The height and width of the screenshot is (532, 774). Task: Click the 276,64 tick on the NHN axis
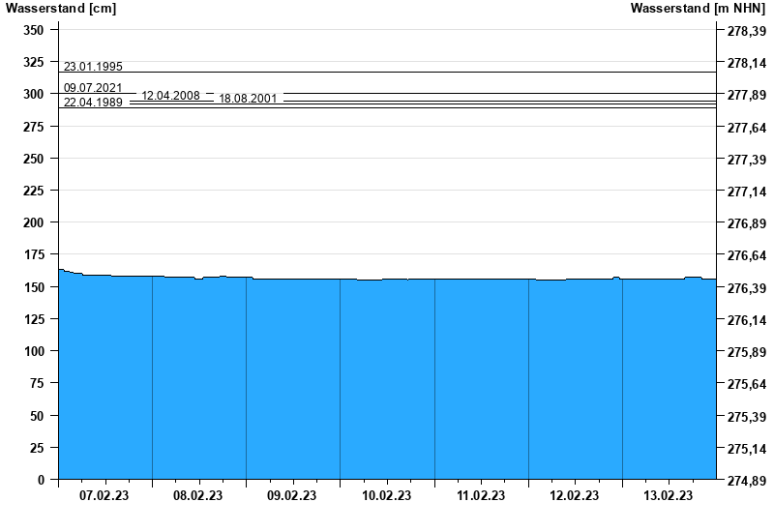click(746, 256)
